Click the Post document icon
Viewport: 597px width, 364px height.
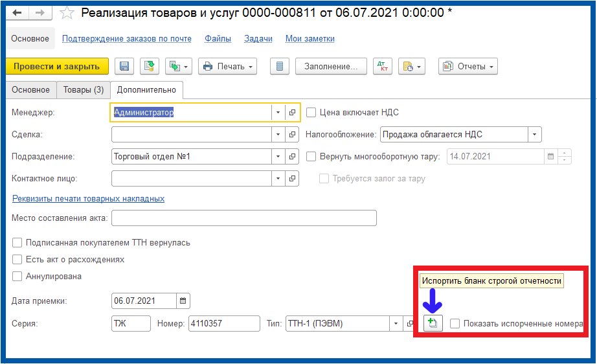[x=150, y=67]
